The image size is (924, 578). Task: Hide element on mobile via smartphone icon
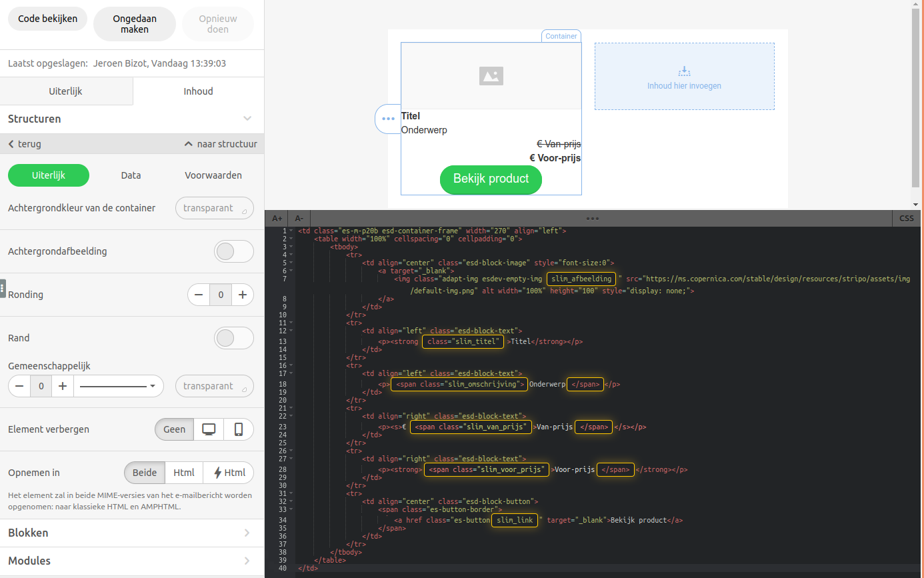(x=239, y=429)
